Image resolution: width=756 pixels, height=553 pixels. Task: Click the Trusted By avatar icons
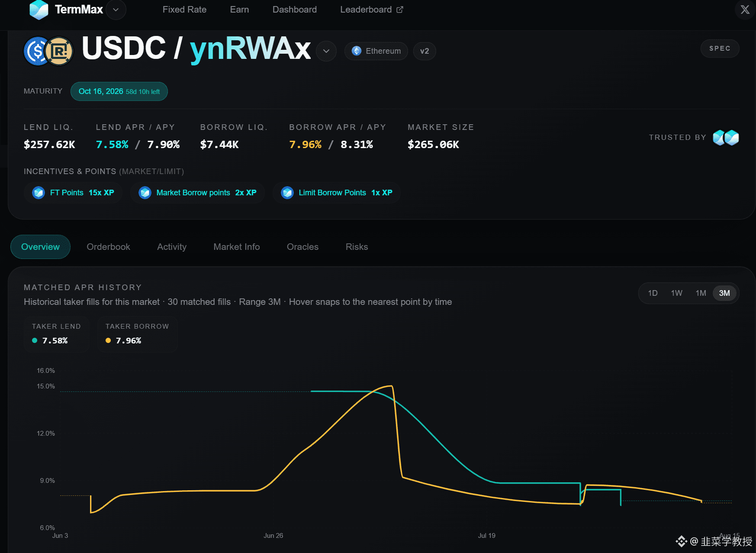726,138
